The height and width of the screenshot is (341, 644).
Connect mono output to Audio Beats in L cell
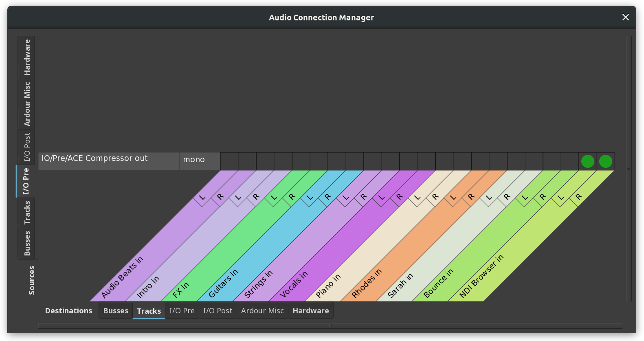(229, 161)
